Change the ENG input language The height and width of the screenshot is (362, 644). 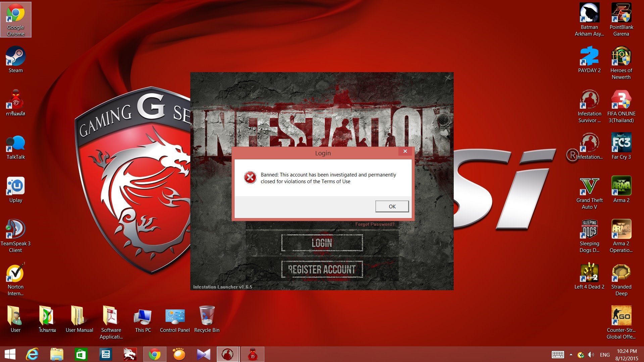pos(605,355)
